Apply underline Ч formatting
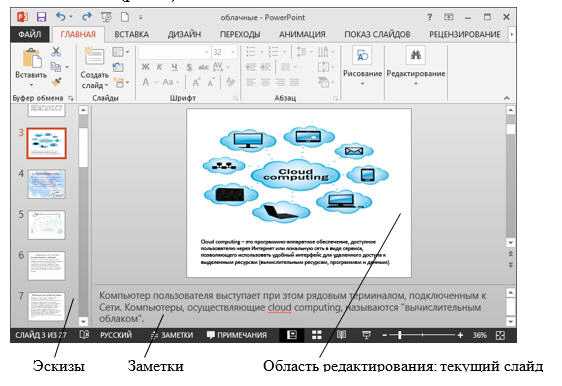562x386 pixels. pos(174,67)
